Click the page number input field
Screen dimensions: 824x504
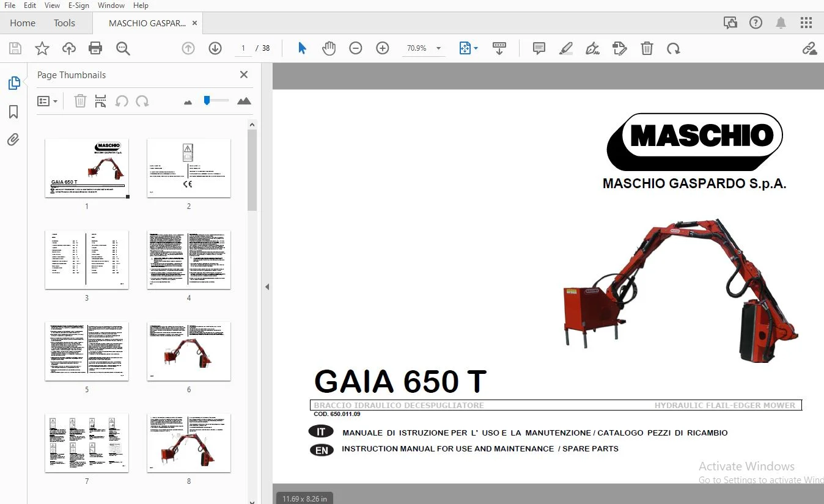click(243, 48)
